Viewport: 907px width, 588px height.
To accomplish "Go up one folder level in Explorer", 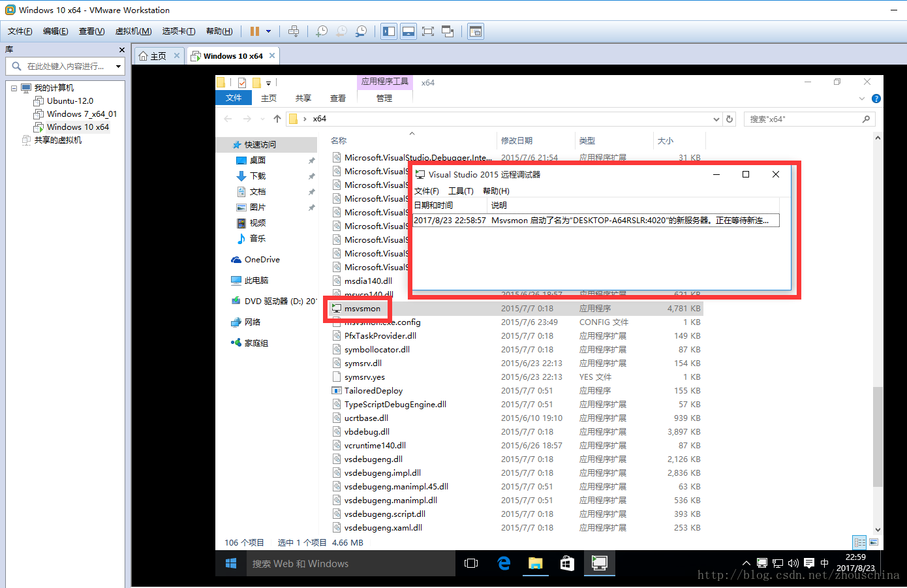I will (277, 119).
